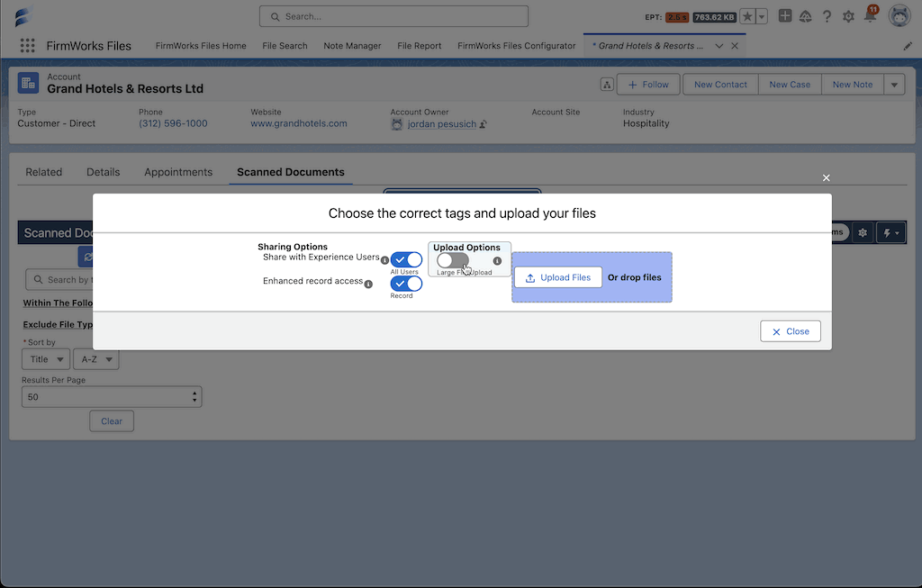
Task: Click Follow button
Action: point(648,85)
